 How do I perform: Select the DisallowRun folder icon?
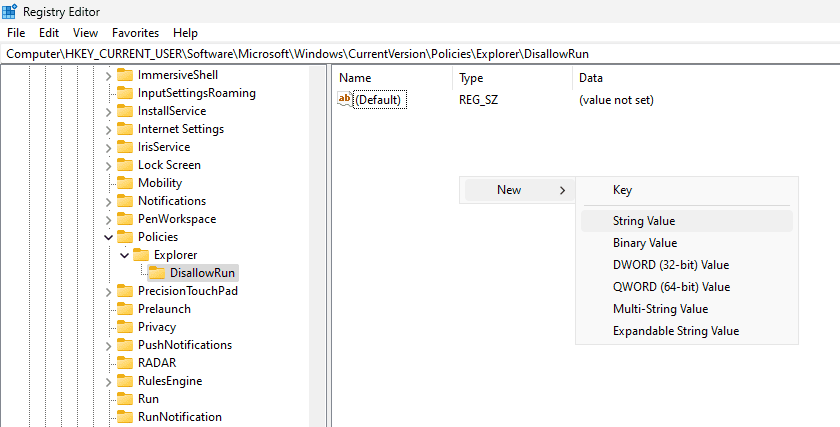[x=156, y=273]
